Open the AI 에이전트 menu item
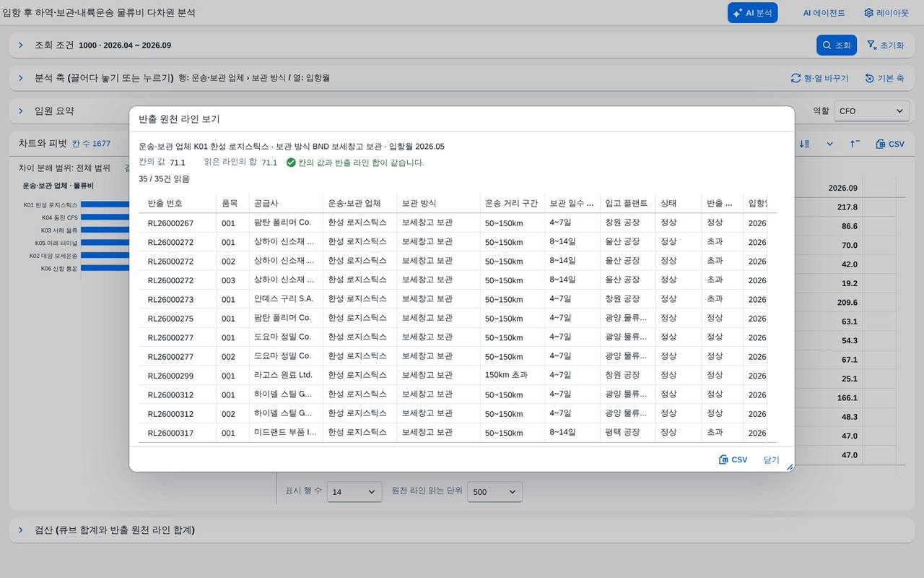 pyautogui.click(x=824, y=13)
